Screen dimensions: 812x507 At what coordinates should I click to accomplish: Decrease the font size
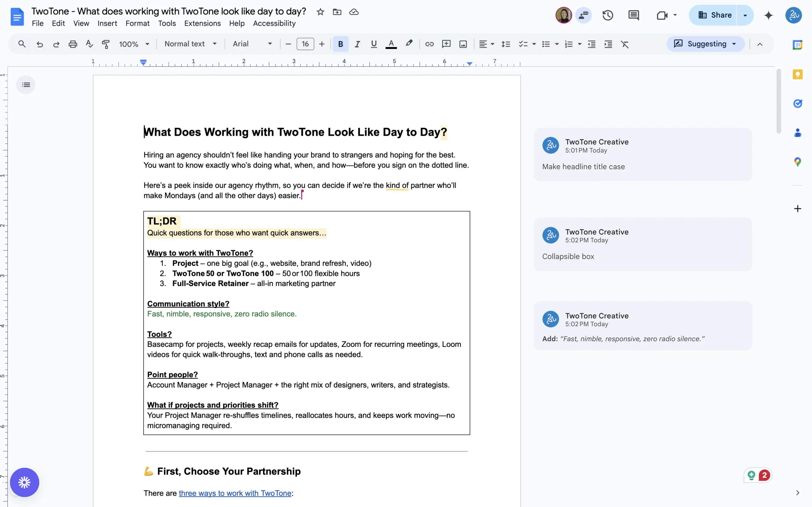click(x=288, y=44)
